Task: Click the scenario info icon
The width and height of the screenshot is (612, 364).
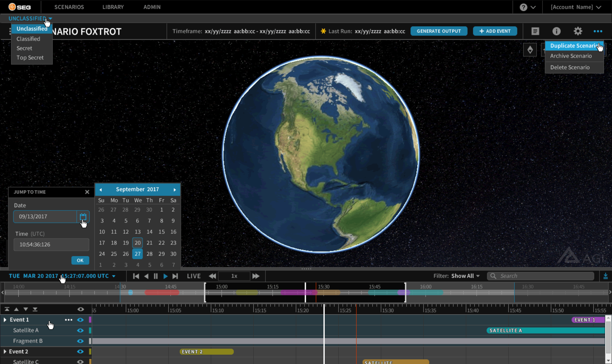Action: (556, 31)
